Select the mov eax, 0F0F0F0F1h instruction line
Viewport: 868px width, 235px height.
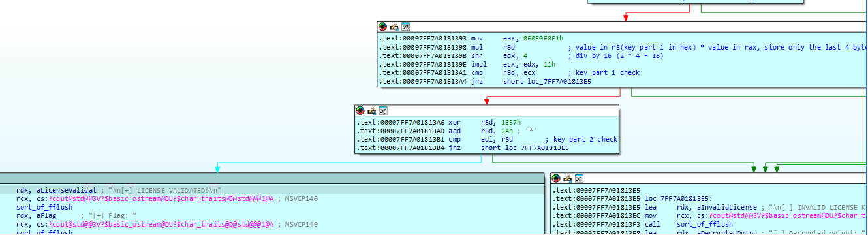[471, 39]
